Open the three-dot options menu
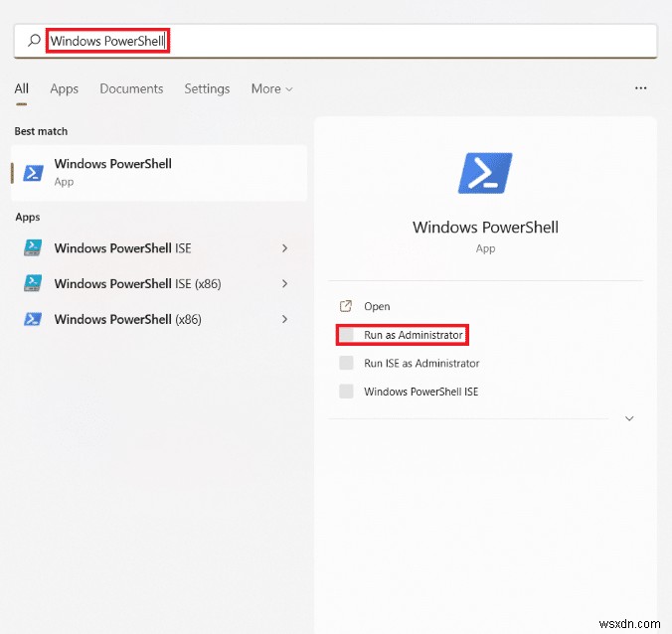672x634 pixels. point(641,87)
